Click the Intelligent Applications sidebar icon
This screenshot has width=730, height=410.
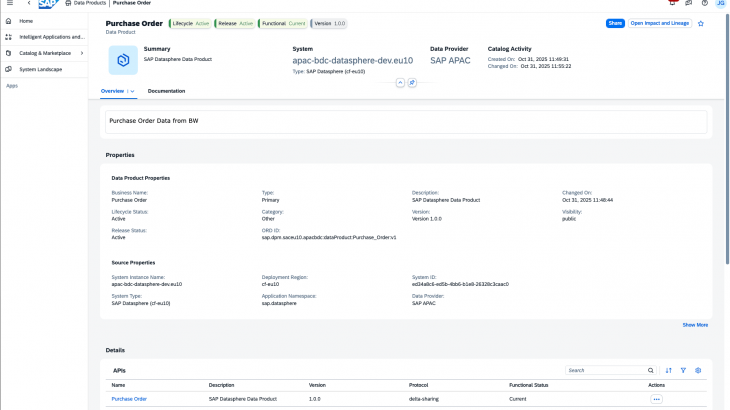coord(8,37)
